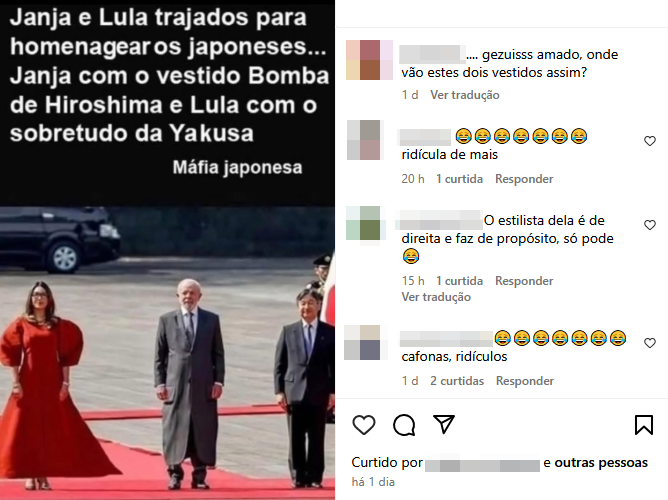Image resolution: width=668 pixels, height=500 pixels.
Task: Like the 'cafonas, ridículos' comment
Action: point(650,343)
